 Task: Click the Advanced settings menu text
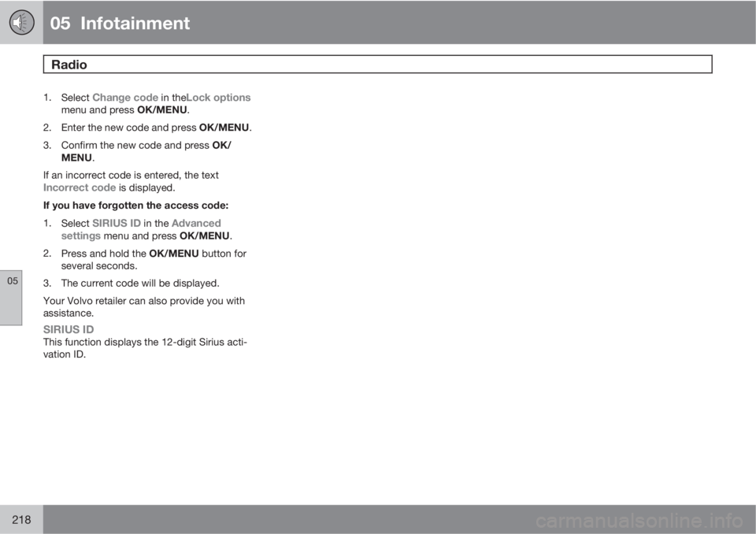pos(141,230)
